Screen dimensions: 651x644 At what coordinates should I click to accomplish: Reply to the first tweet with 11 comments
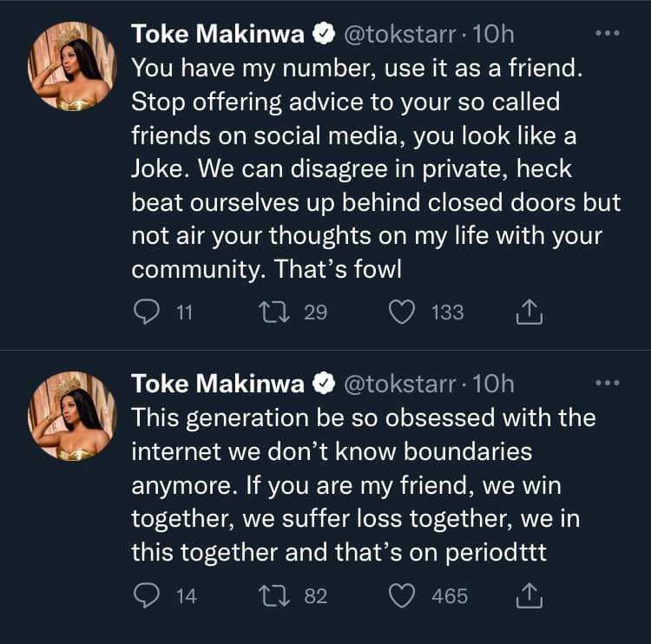(x=146, y=312)
